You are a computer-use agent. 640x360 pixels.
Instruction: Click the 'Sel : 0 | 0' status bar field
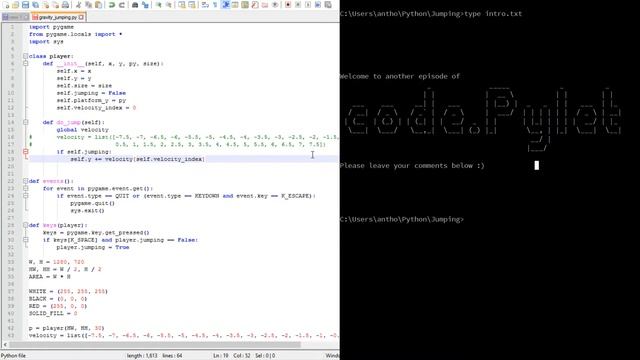point(265,356)
